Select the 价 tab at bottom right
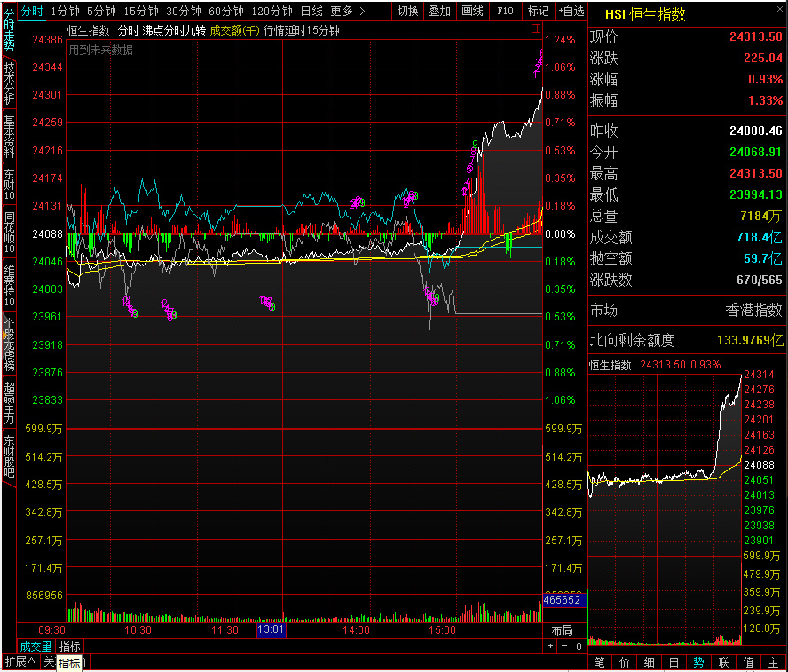The width and height of the screenshot is (788, 672). pyautogui.click(x=624, y=662)
